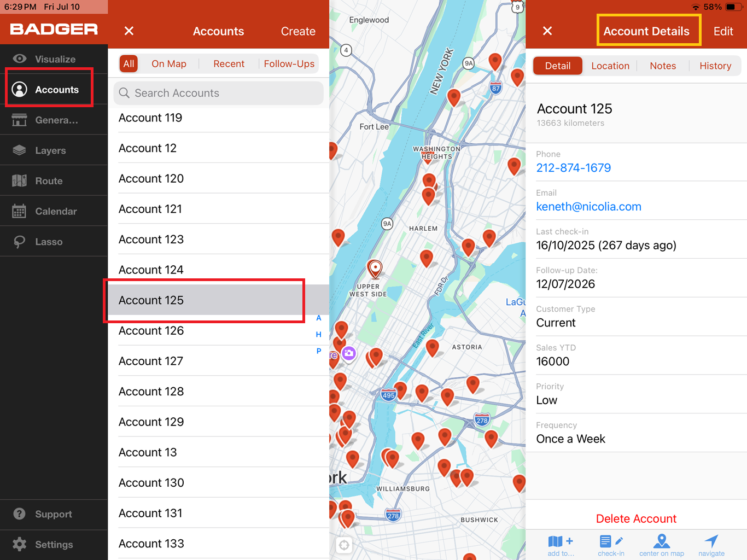Screen dimensions: 747x560
Task: Click the Search Accounts field
Action: [218, 93]
